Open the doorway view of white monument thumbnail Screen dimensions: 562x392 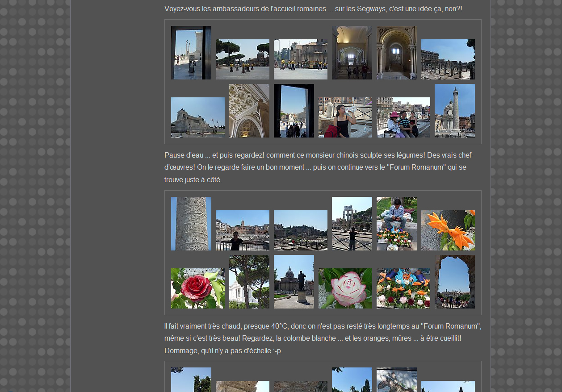tap(191, 53)
